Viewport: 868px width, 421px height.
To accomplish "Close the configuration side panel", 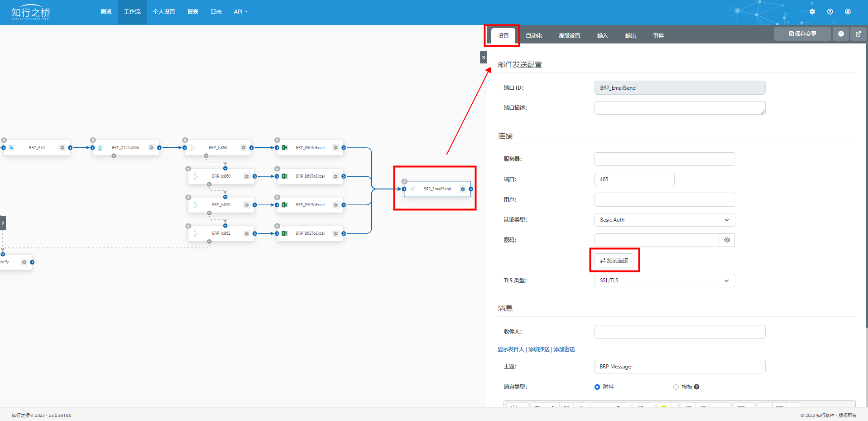I will (483, 58).
